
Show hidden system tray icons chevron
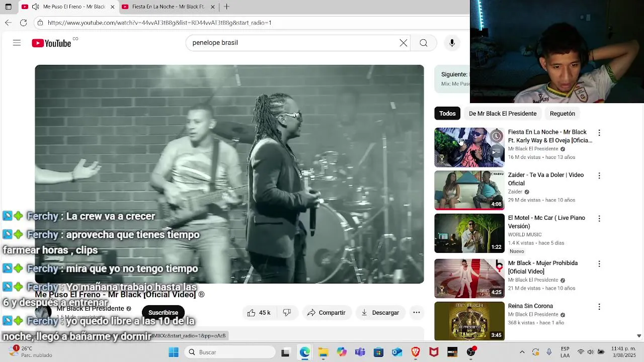pyautogui.click(x=522, y=352)
